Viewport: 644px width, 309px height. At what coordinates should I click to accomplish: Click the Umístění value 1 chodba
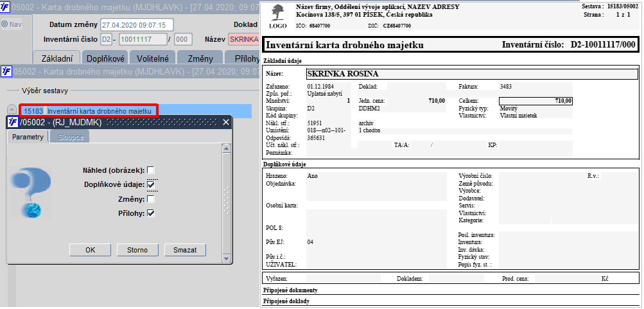coord(369,130)
